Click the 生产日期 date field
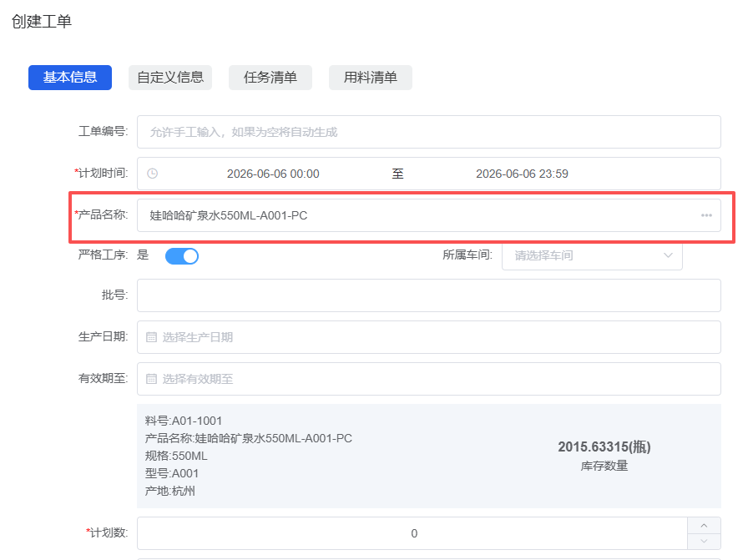Viewport: 753px width, 560px height. click(429, 337)
